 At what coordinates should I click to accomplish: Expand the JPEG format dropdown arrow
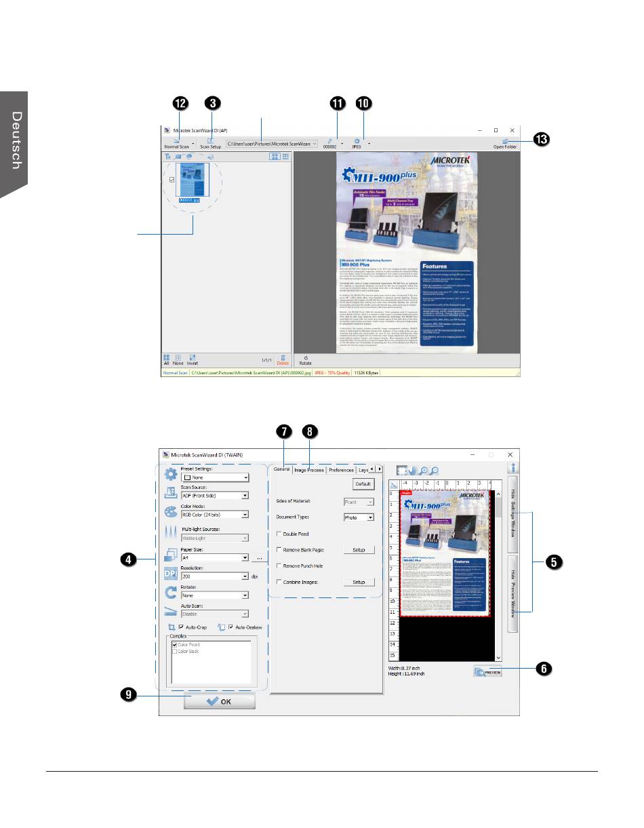pyautogui.click(x=369, y=144)
